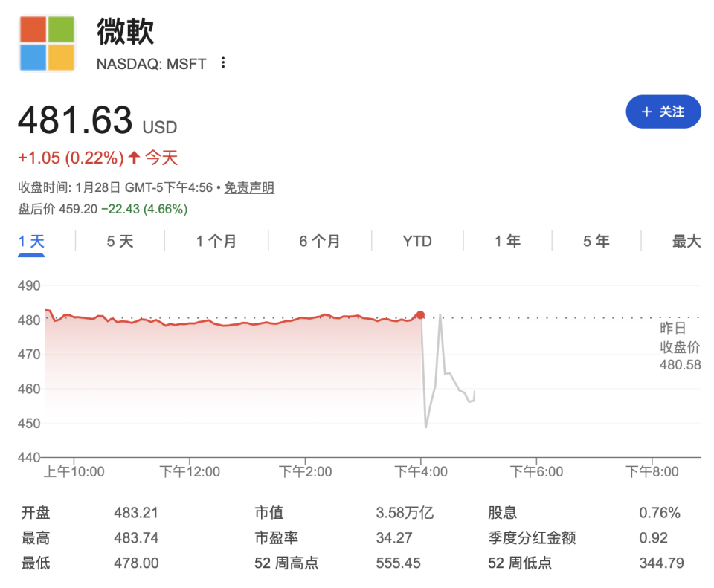
Task: Select the YTD time range
Action: click(x=416, y=240)
